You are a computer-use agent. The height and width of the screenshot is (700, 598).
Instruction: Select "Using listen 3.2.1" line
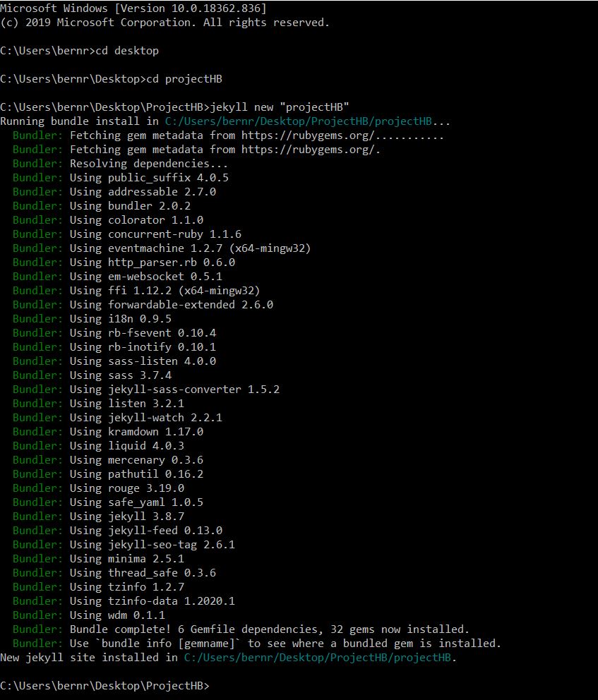click(98, 404)
